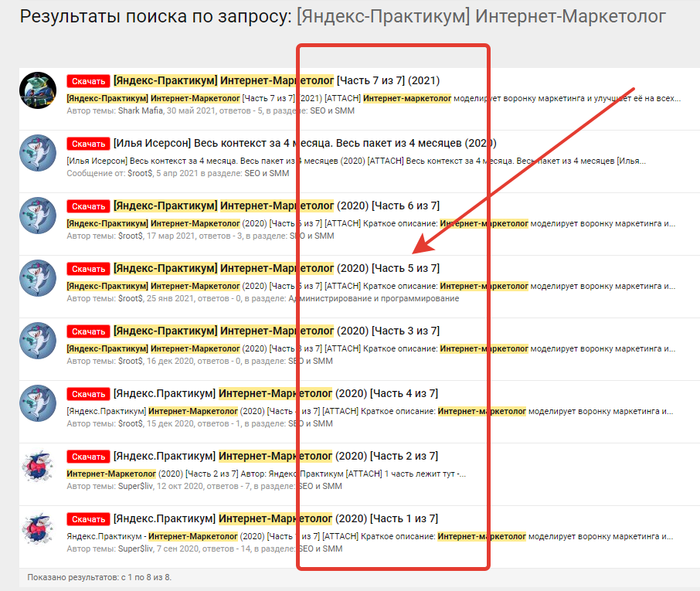Open author $root$ dated 17 мар 2021

pos(131,236)
